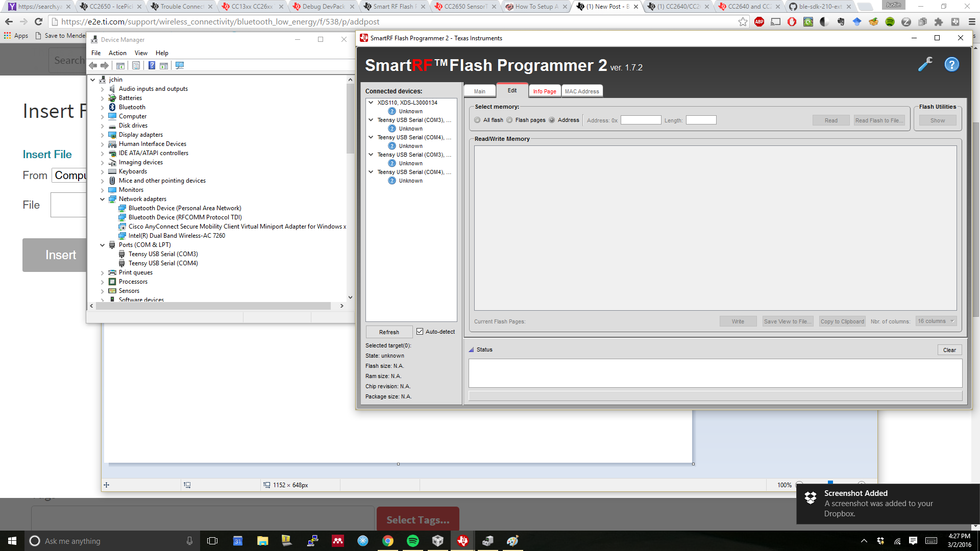Click the Show/Hide console tree toolbar icon
The image size is (980, 551).
click(x=120, y=65)
